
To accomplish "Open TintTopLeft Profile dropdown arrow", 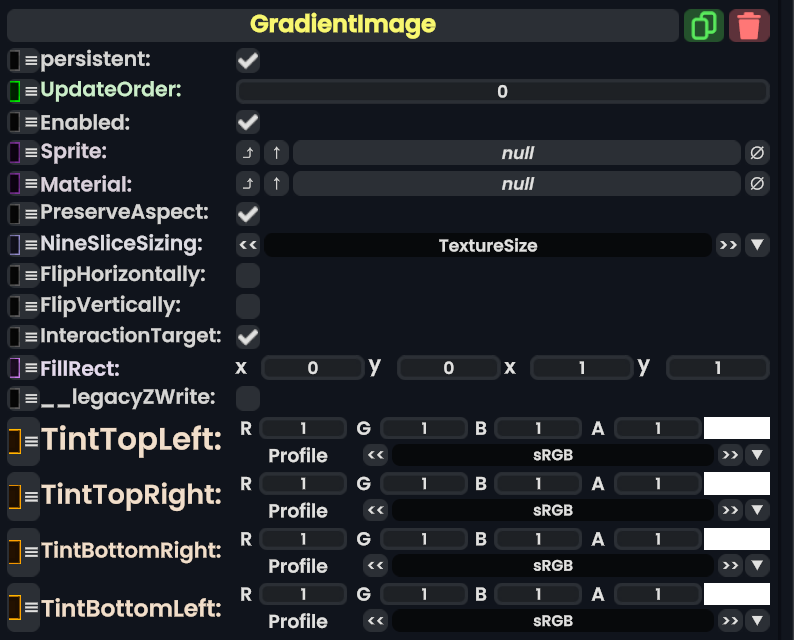I will click(x=757, y=456).
